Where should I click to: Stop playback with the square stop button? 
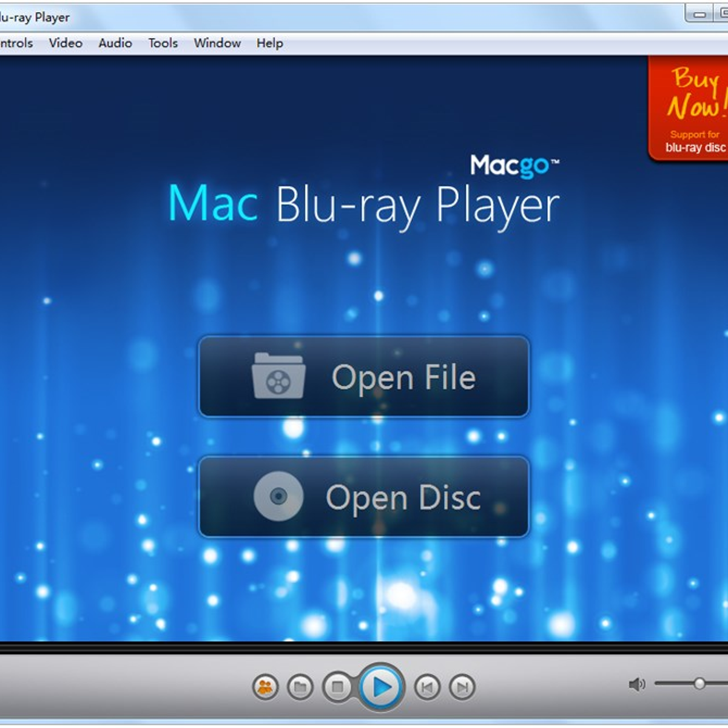coord(337,687)
